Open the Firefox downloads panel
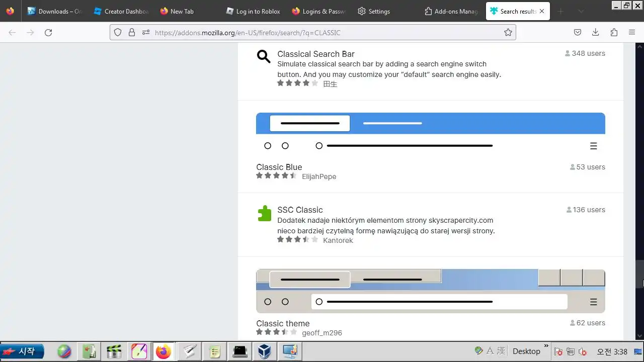This screenshot has height=362, width=644. tap(596, 33)
